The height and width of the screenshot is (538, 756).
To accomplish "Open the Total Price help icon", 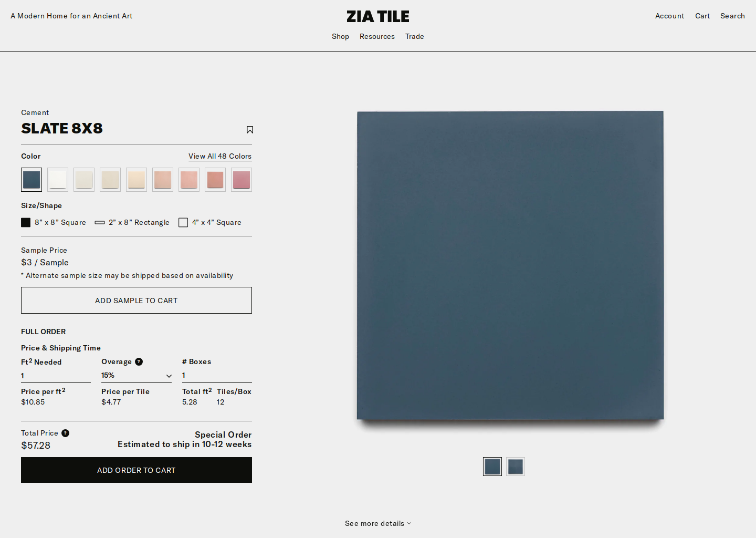I will [65, 433].
